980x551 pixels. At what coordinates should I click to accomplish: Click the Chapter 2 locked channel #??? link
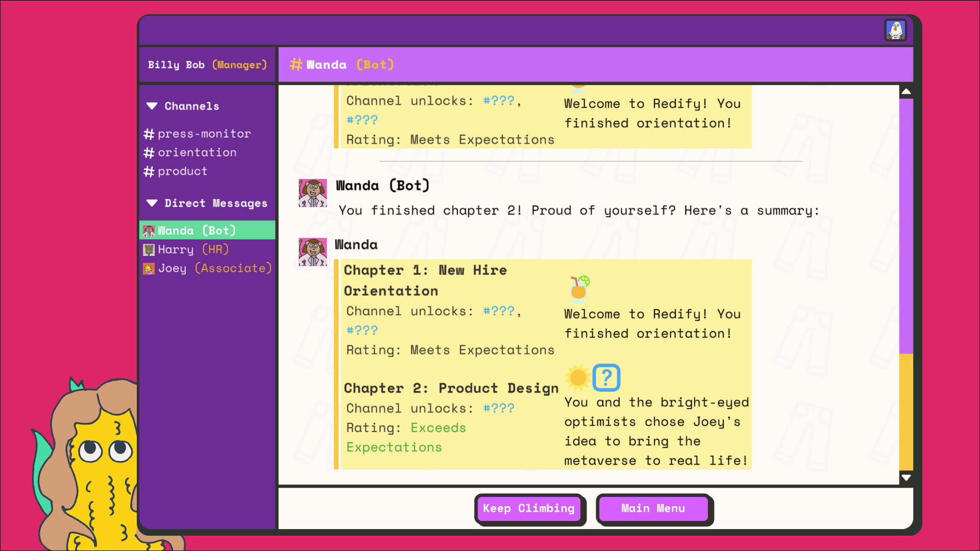(x=499, y=408)
